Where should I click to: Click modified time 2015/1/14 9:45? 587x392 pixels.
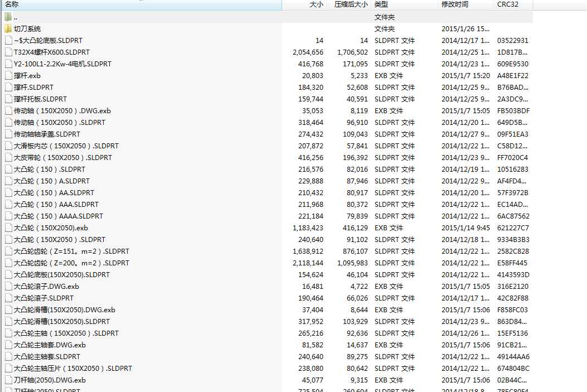pos(465,228)
